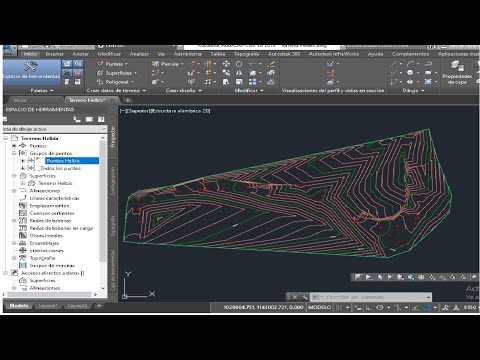Click the Parcela tool icon in ribbon

[155, 64]
